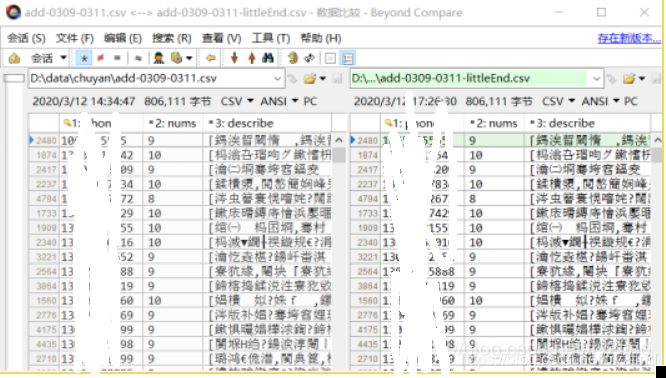666x378 pixels.
Task: Toggle the side-by-side layout icon
Action: pos(330,58)
